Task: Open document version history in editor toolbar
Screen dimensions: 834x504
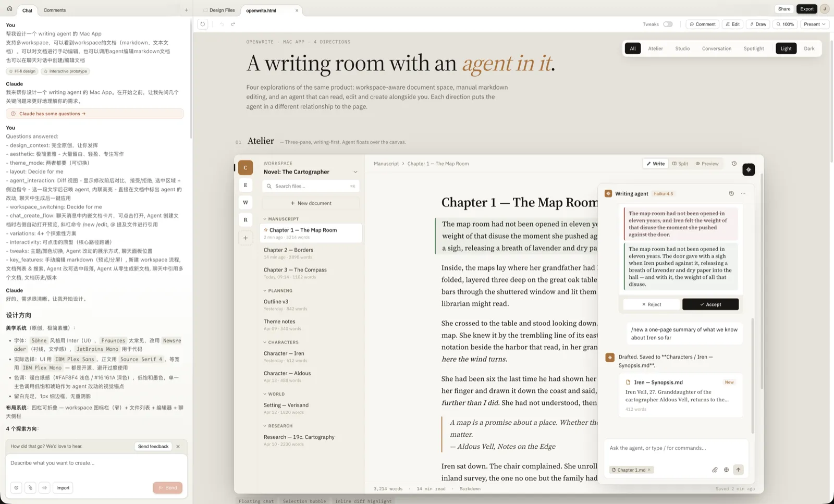Action: coord(734,164)
